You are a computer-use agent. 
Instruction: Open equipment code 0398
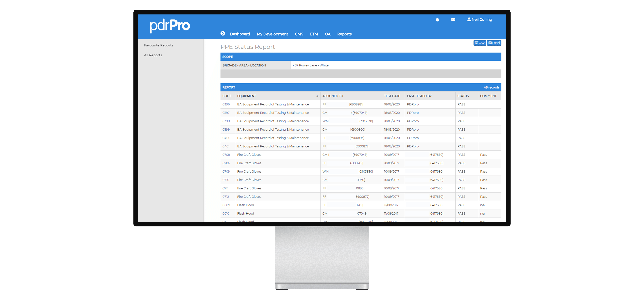click(226, 121)
